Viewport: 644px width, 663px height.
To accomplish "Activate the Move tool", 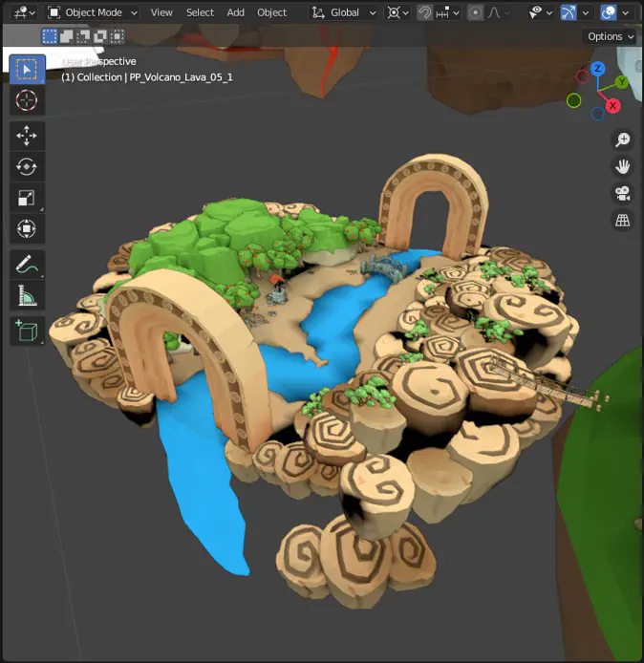I will pyautogui.click(x=27, y=136).
